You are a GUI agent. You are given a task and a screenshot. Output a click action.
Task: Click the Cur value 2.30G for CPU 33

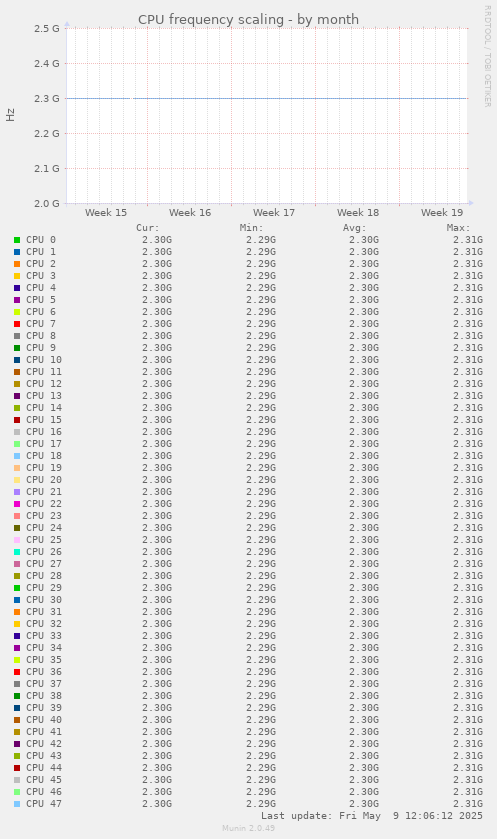[157, 636]
